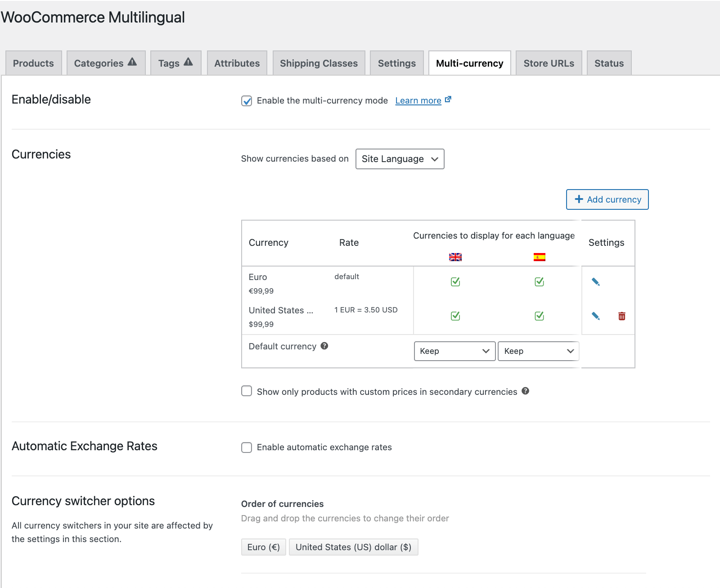
Task: Open help icon for custom prices option
Action: [525, 391]
